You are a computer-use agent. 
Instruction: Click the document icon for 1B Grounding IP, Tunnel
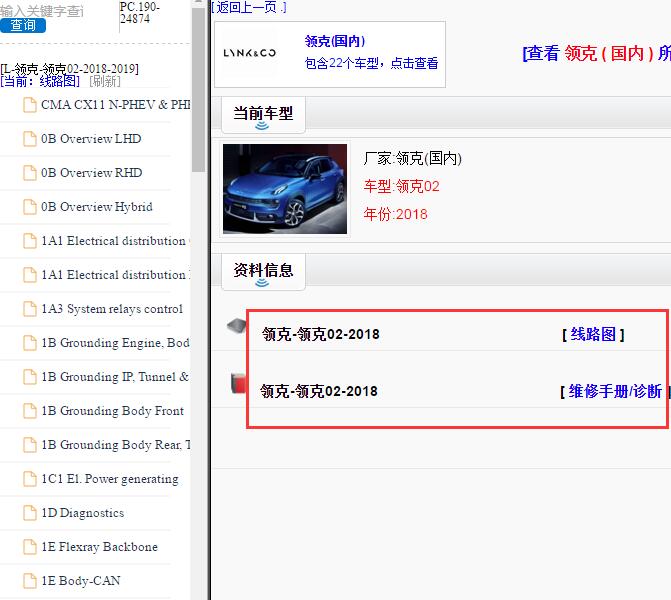tap(30, 377)
